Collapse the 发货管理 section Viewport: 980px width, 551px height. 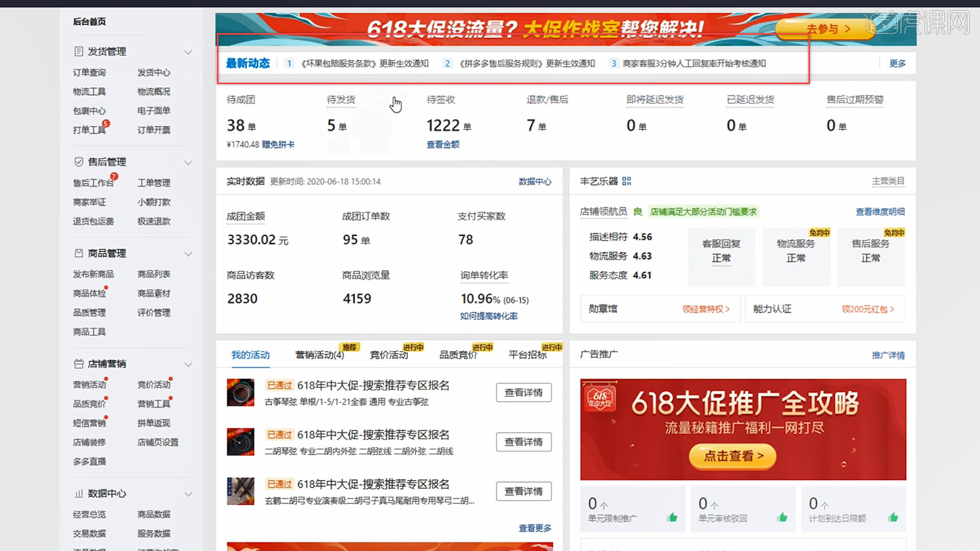pos(188,52)
